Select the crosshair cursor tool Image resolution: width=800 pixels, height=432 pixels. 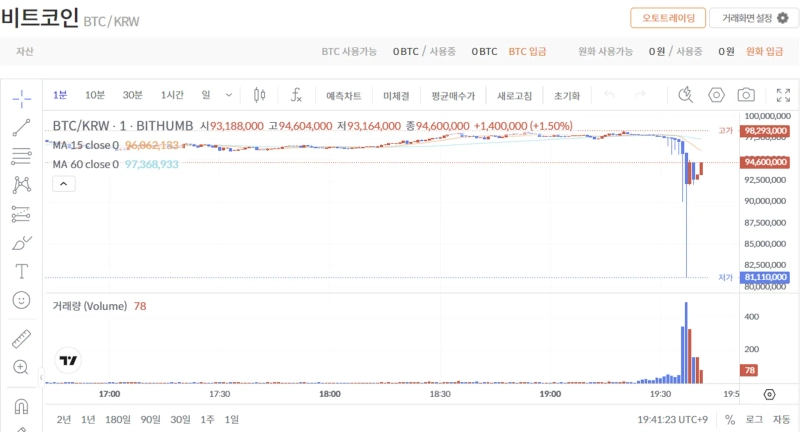(x=21, y=97)
